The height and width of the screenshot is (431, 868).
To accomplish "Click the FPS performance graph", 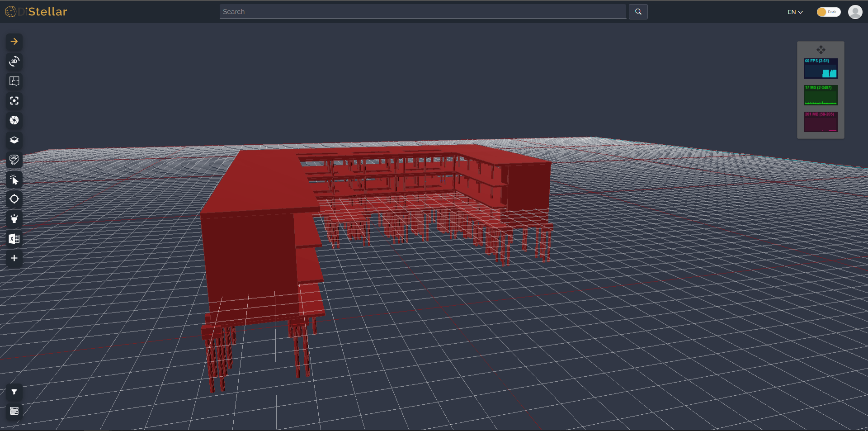I will 821,69.
